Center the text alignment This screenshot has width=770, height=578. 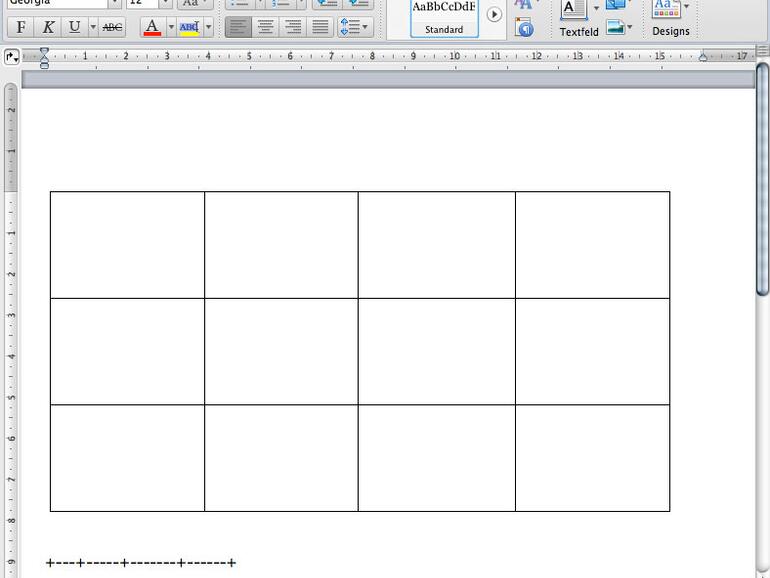[x=266, y=27]
